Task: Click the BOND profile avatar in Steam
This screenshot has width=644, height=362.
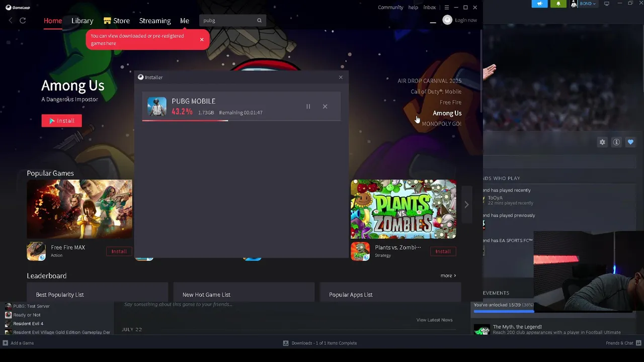Action: (x=574, y=4)
